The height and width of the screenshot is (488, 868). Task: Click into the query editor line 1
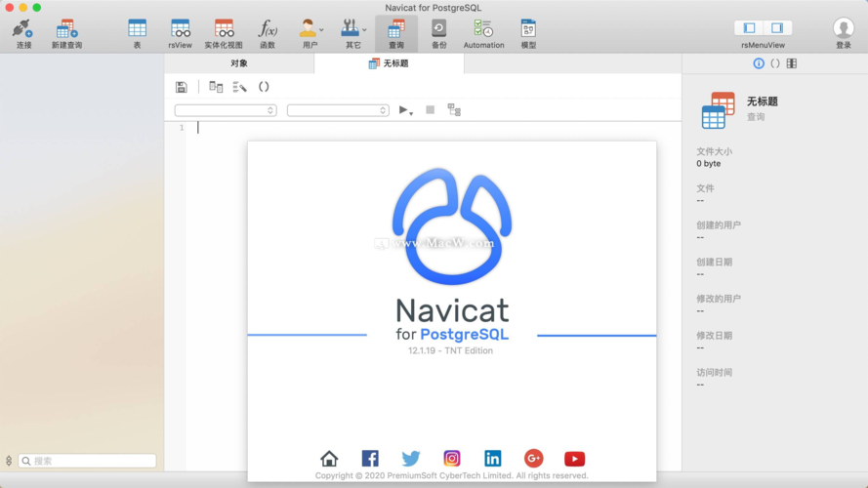point(432,128)
